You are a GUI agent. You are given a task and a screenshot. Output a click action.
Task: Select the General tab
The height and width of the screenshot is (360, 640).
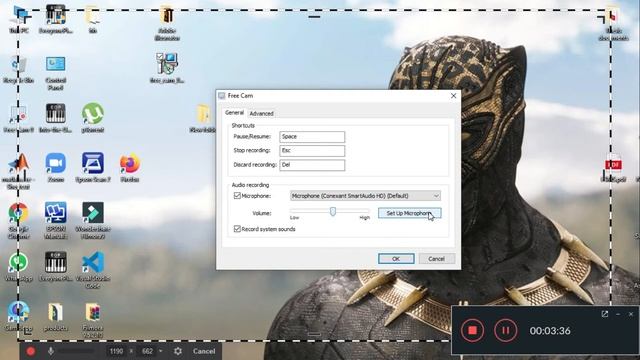point(234,113)
